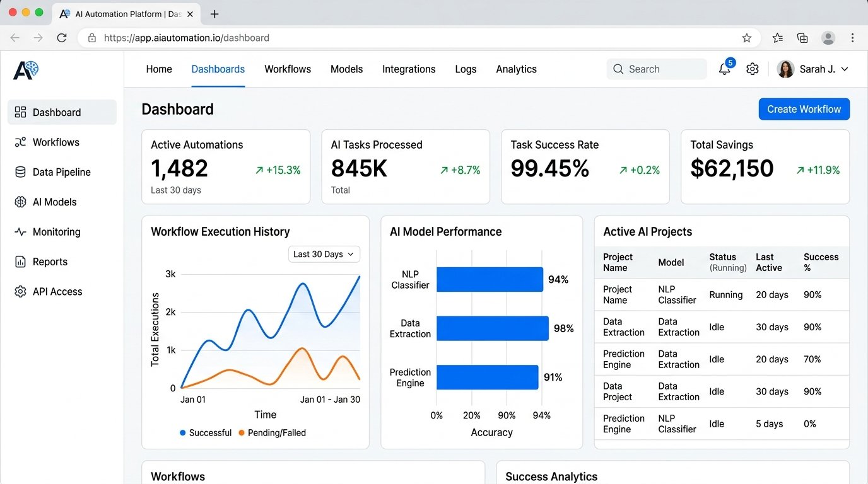Bookmark this page with the star icon

click(747, 38)
